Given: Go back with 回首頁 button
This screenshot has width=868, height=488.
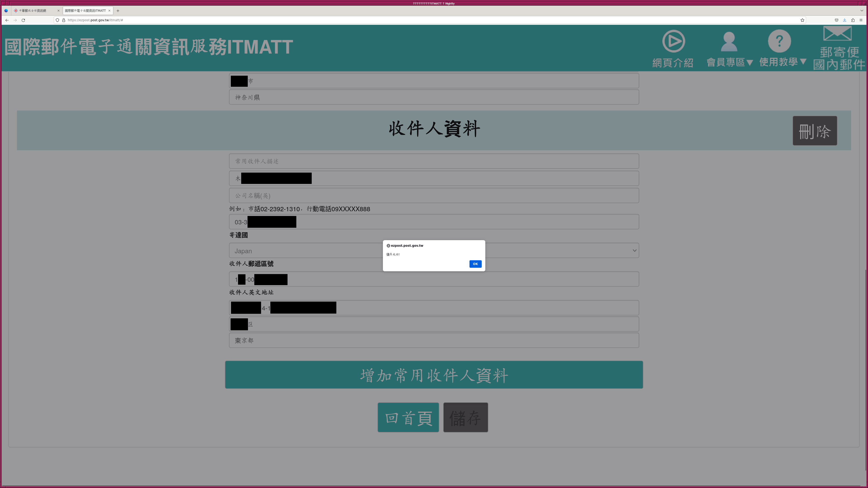Looking at the screenshot, I should pos(408,418).
